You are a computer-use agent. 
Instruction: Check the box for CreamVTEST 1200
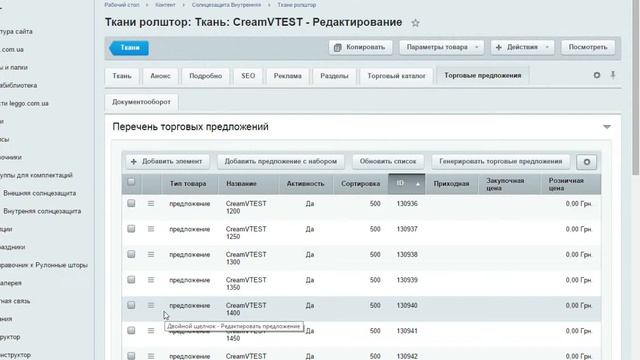tap(131, 203)
